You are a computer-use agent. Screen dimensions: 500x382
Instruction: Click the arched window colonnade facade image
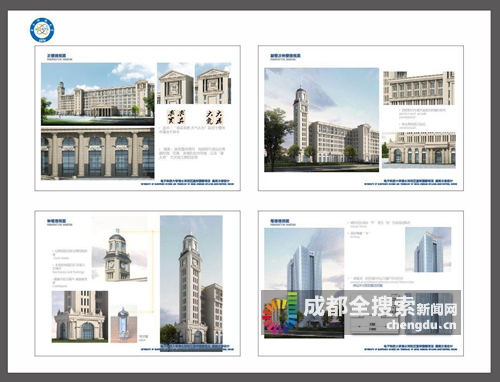point(98,153)
